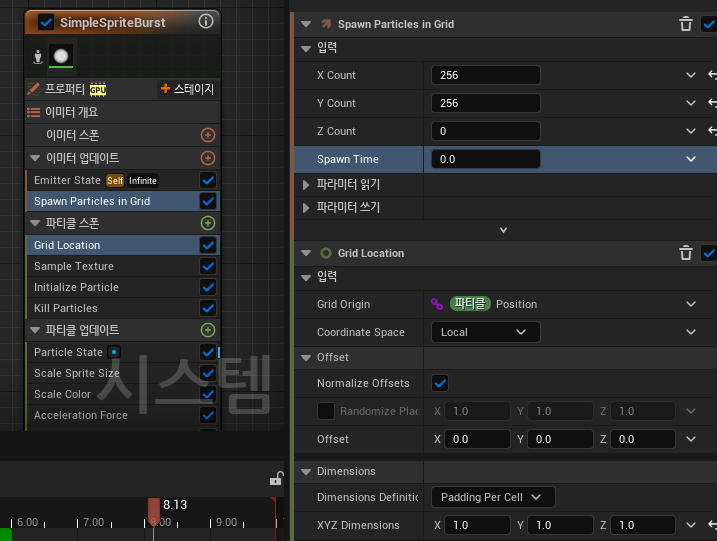The width and height of the screenshot is (717, 541).
Task: Collapse the Offset category
Action: [x=306, y=358]
